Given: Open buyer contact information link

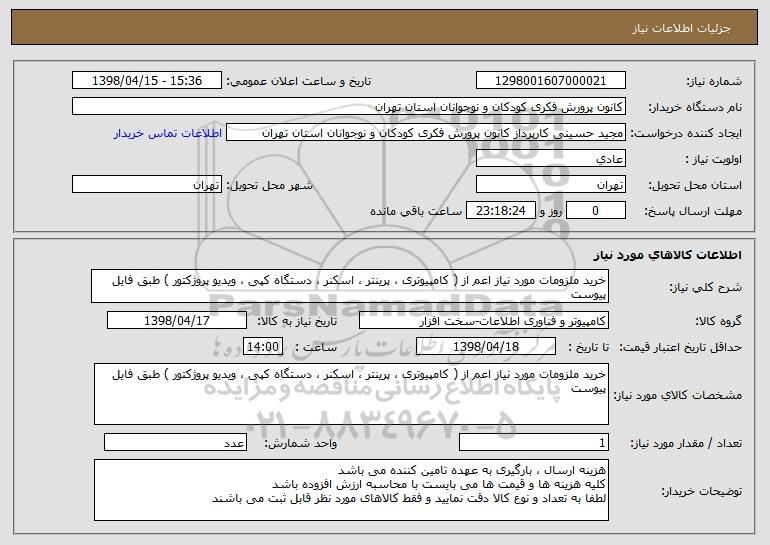Looking at the screenshot, I should 168,134.
